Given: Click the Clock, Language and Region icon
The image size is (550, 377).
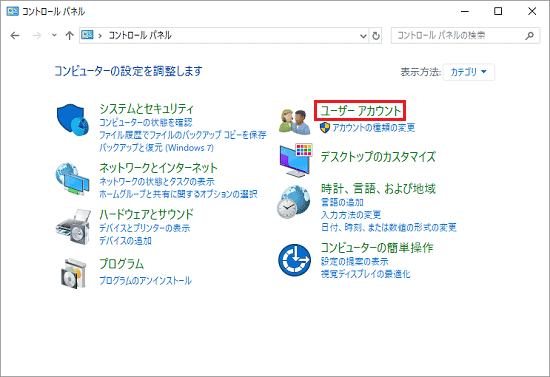Looking at the screenshot, I should click(x=294, y=202).
